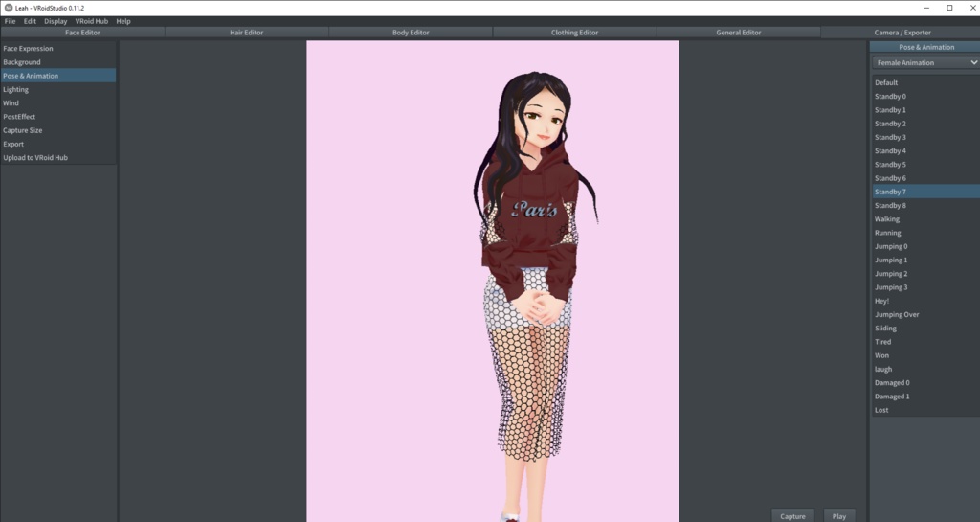Select Face Expression in the sidebar
Screen dimensions: 980x522
tap(58, 48)
